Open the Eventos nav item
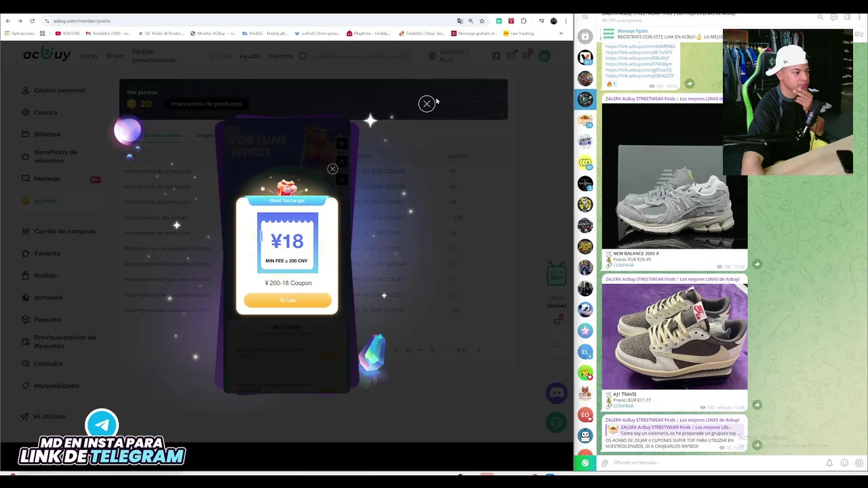Image resolution: width=868 pixels, height=488 pixels. tap(281, 56)
